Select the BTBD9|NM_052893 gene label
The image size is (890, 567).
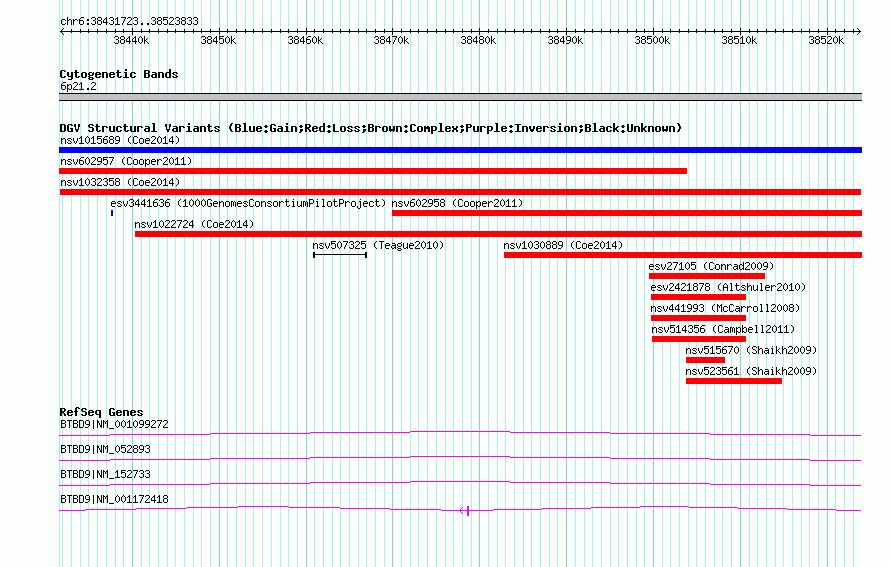tap(105, 450)
